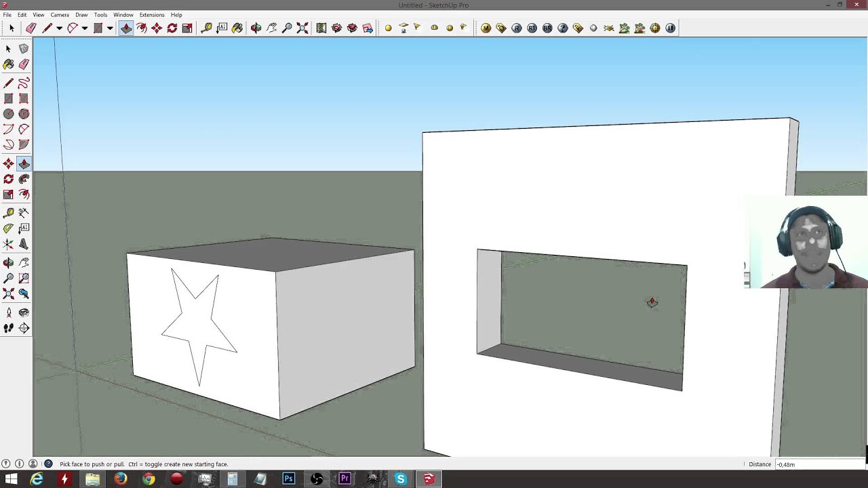This screenshot has height=488, width=868.
Task: Click the Zoom Extents tool in top toolbar
Action: 302,28
